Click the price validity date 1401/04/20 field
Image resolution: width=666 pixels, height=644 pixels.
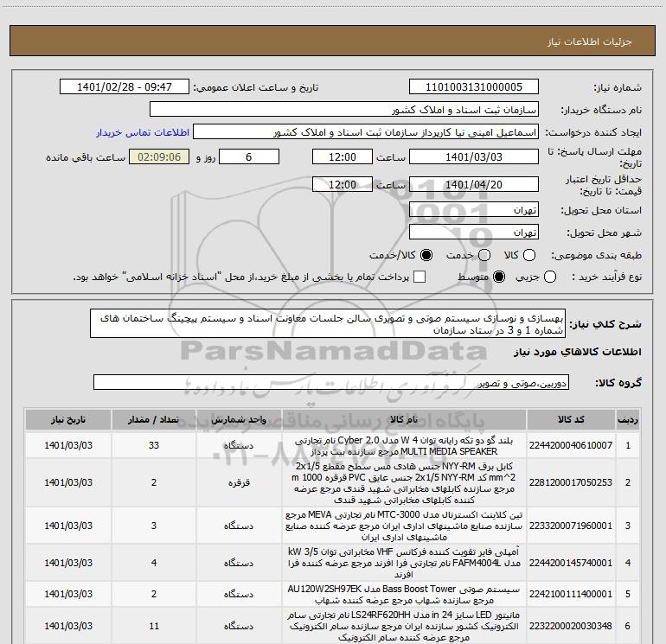(474, 184)
